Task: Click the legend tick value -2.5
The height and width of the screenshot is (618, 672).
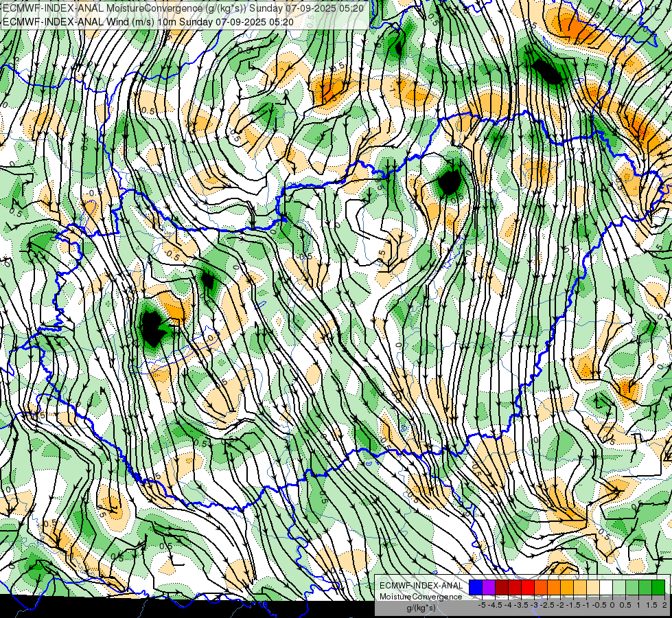Action: [x=547, y=605]
